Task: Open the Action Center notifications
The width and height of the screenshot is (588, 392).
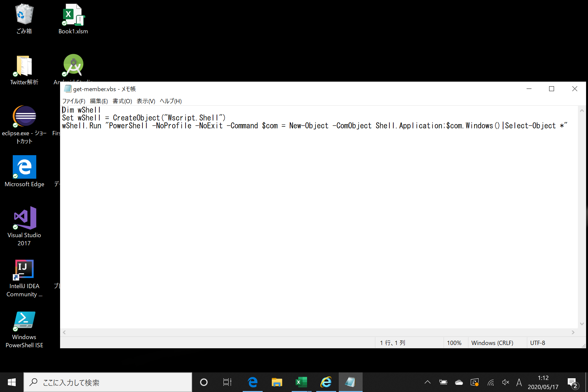Action: pyautogui.click(x=572, y=382)
